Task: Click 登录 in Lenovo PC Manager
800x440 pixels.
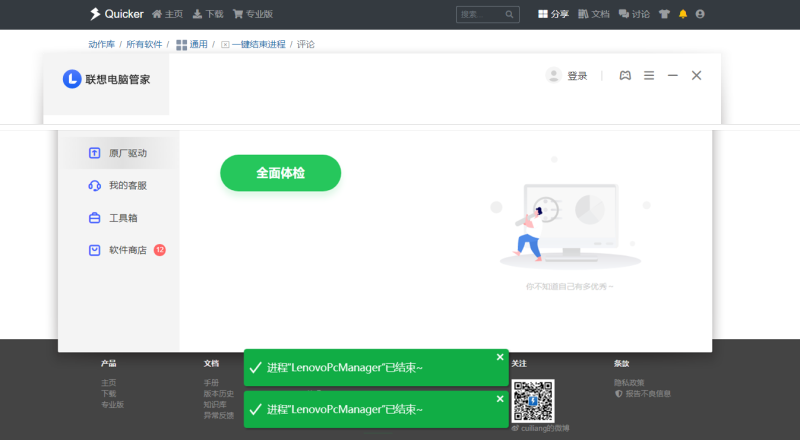Action: [577, 76]
